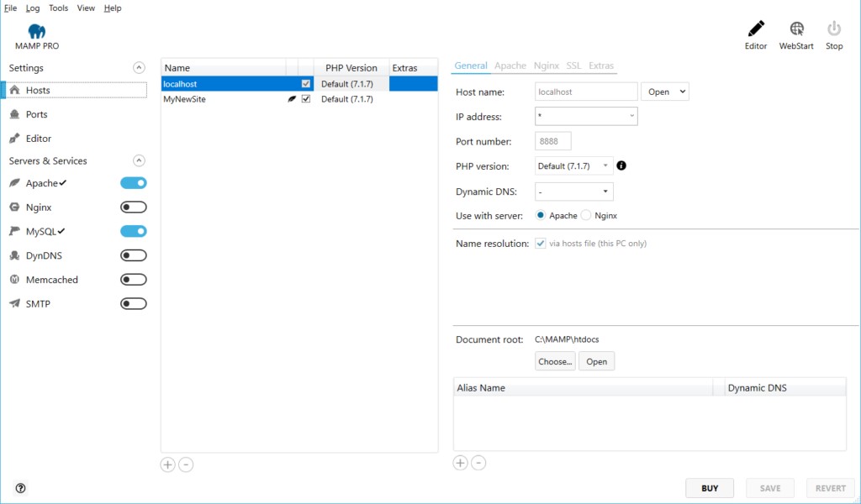Sort hosts by Name column header

[224, 68]
